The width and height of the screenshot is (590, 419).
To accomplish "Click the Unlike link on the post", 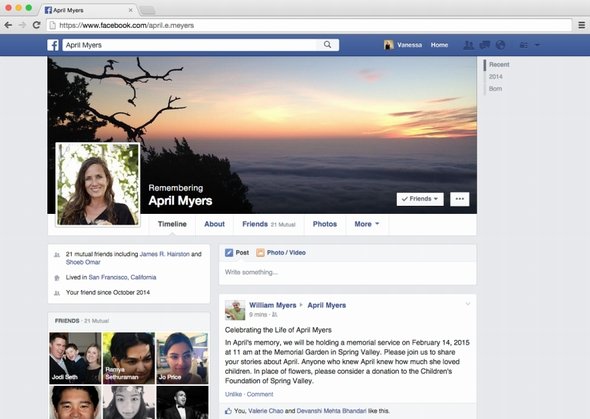I will click(x=233, y=394).
